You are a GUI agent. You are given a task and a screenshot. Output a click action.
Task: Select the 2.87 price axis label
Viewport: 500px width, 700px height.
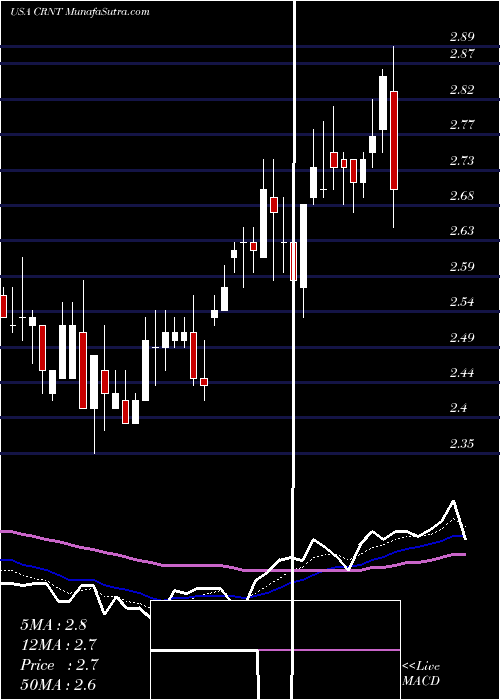tap(462, 54)
